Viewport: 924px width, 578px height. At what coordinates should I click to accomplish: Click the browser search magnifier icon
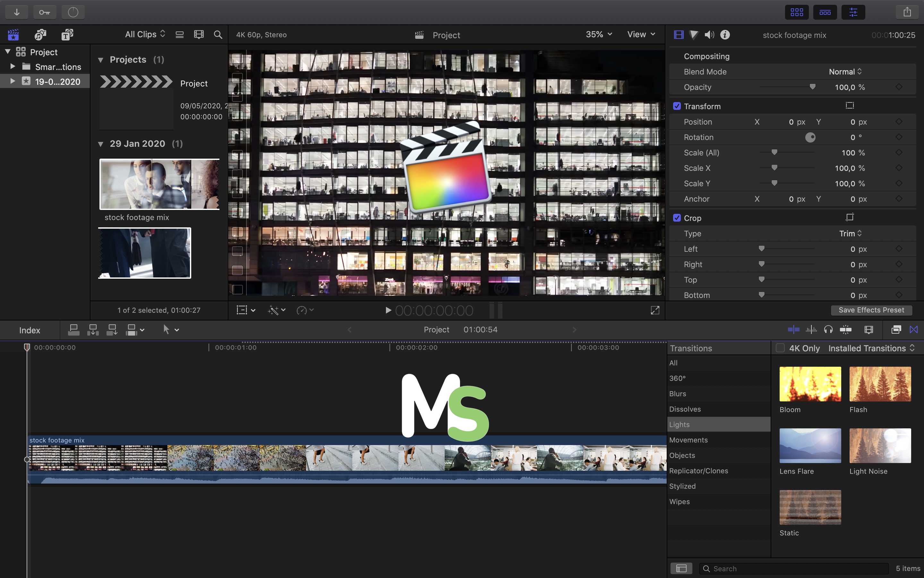pyautogui.click(x=218, y=34)
